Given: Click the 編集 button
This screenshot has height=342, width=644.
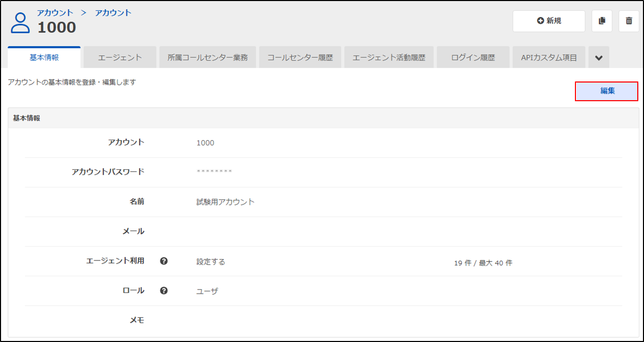Looking at the screenshot, I should coord(607,91).
